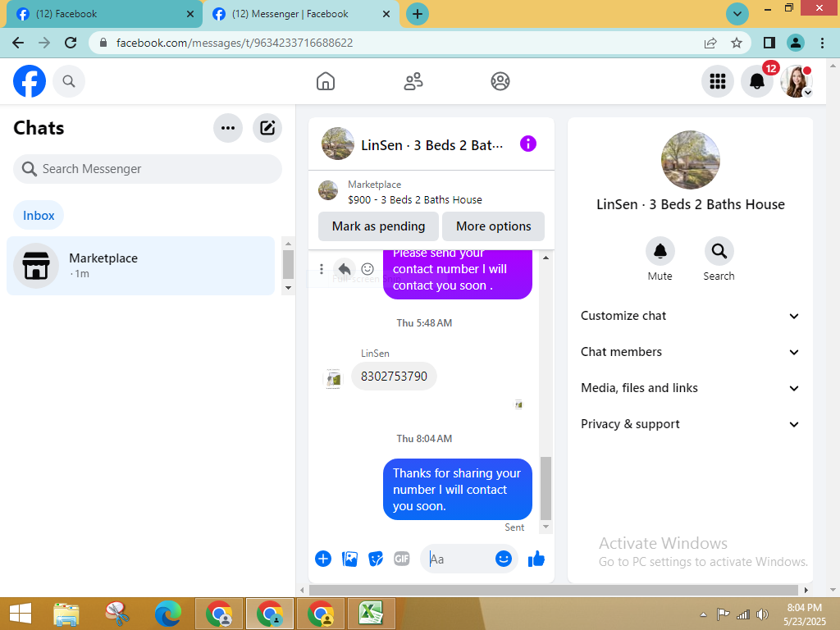Select the (12) Messenger | Facebook tab

[x=300, y=14]
